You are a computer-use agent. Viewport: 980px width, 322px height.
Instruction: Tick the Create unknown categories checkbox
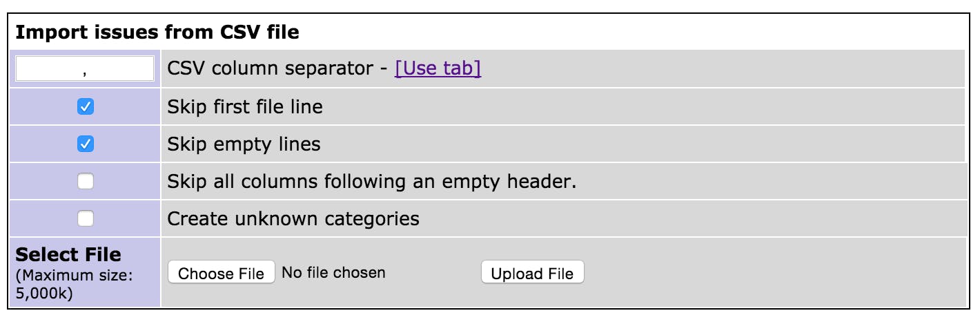point(86,219)
